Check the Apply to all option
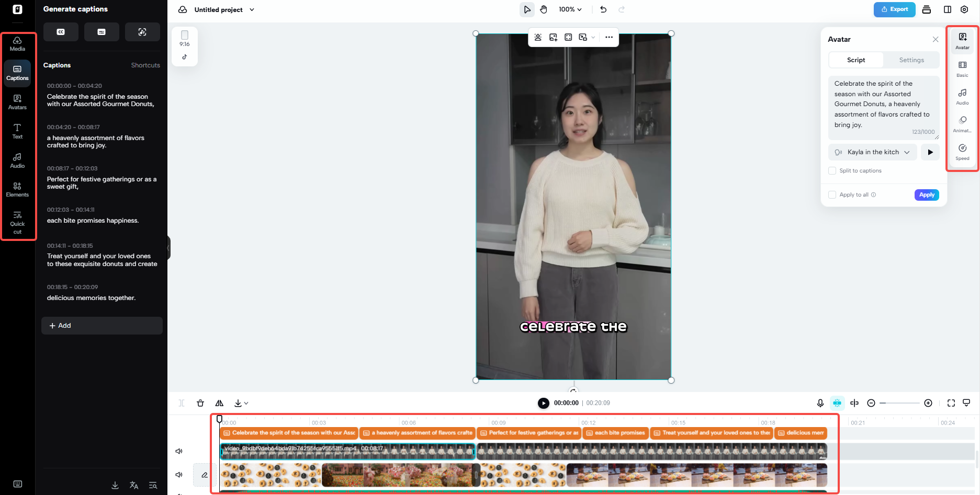This screenshot has width=980, height=495. (x=832, y=194)
